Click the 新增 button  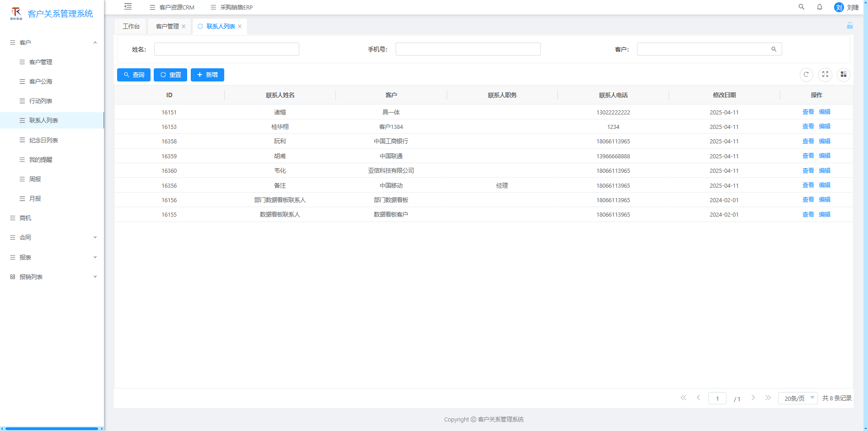pos(208,75)
